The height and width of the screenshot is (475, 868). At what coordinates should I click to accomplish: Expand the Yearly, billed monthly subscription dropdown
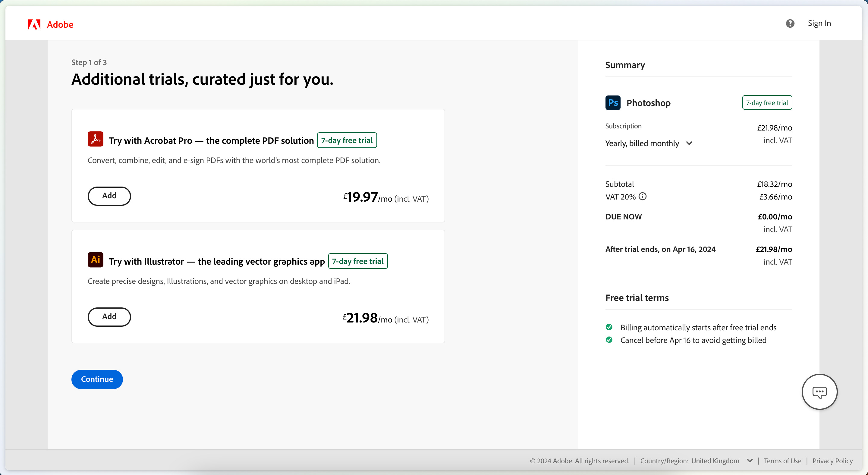point(649,143)
